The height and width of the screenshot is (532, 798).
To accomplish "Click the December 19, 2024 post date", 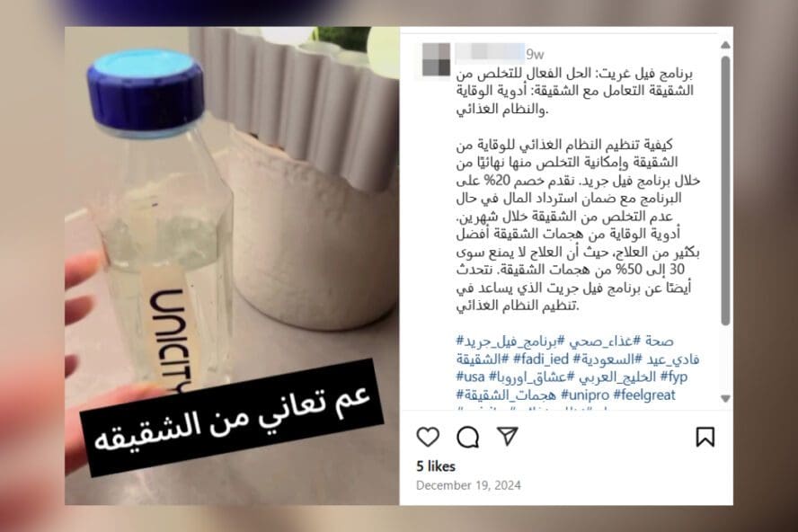I will coord(468,485).
